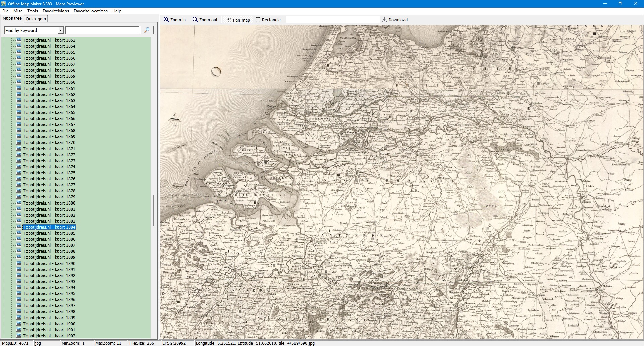This screenshot has height=346, width=644.
Task: Select Topotijdreis.nl kaart 1885 in tree
Action: pos(49,233)
